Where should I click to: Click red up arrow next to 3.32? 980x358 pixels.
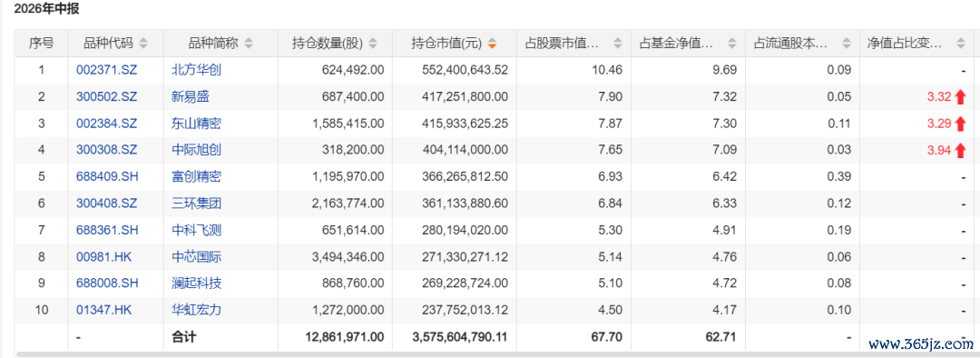click(961, 96)
